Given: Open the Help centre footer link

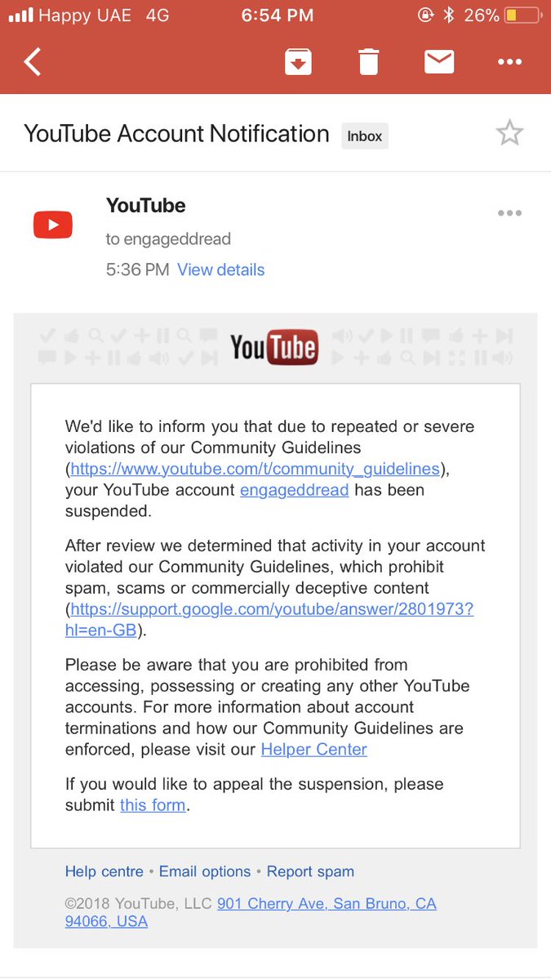Looking at the screenshot, I should (104, 871).
